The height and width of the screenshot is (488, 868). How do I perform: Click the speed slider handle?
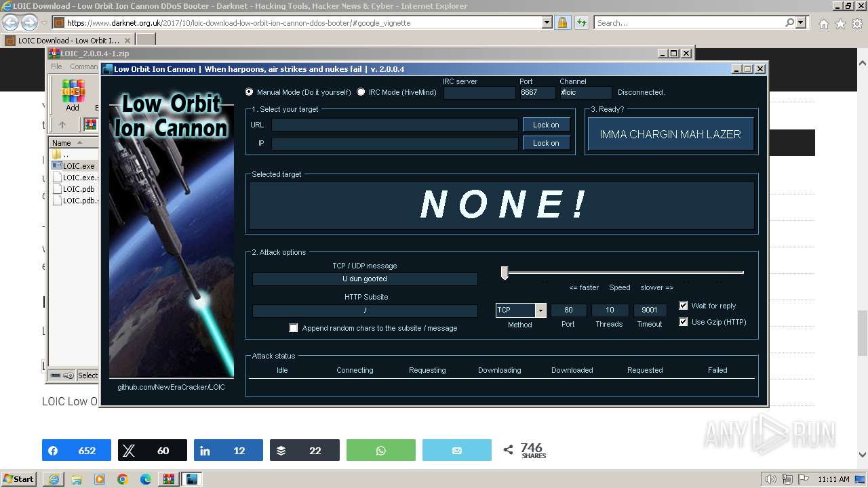(505, 272)
